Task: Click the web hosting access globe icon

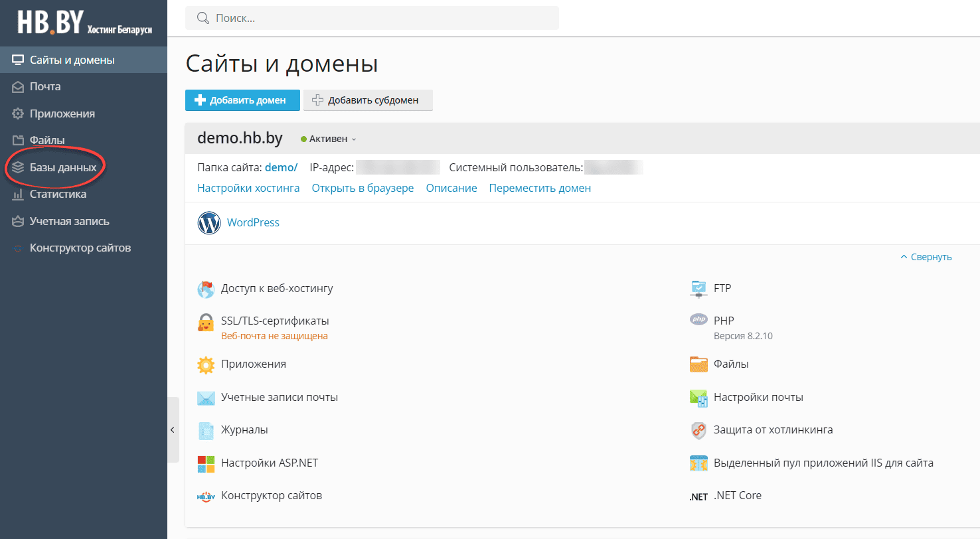Action: click(206, 289)
